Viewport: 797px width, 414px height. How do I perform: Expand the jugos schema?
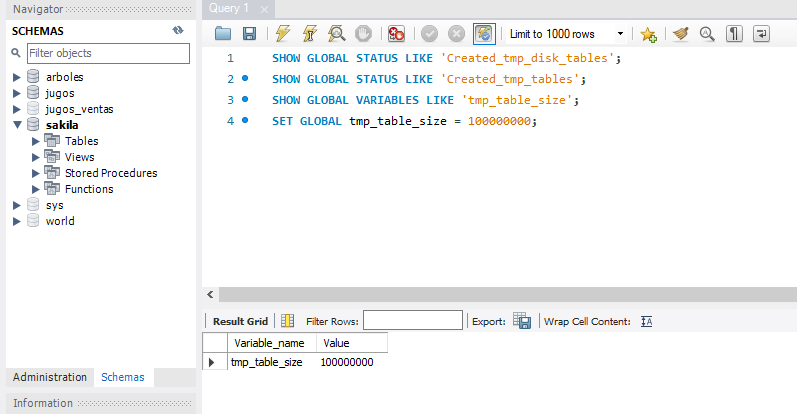coord(17,93)
